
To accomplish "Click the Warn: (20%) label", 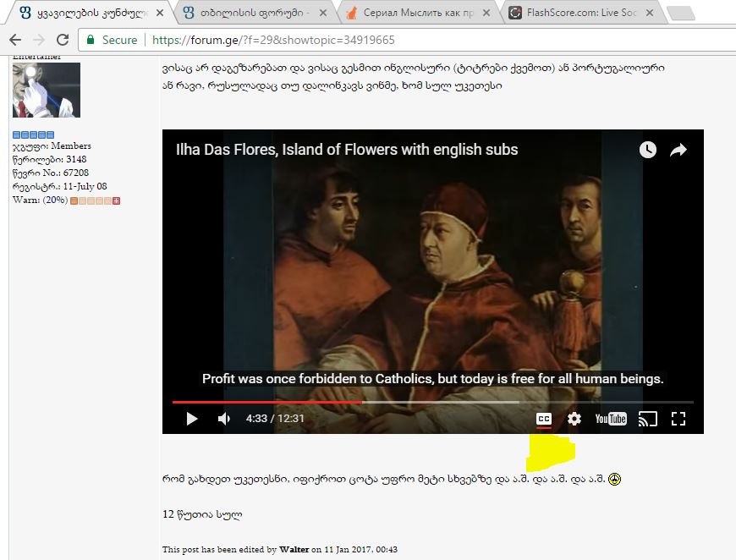I will (x=41, y=200).
